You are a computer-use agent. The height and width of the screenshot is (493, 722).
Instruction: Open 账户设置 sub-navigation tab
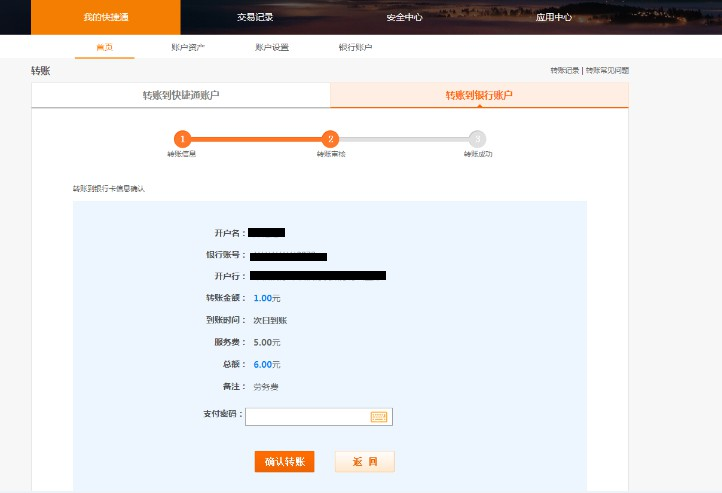pos(272,47)
